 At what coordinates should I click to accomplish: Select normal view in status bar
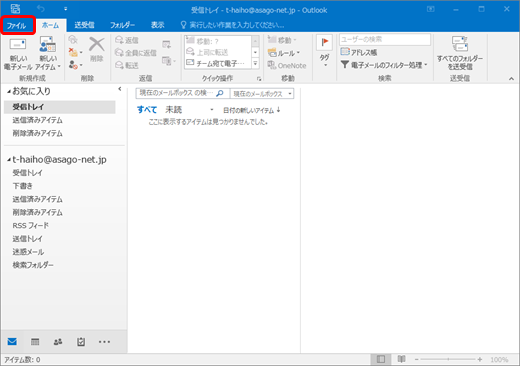(x=381, y=359)
